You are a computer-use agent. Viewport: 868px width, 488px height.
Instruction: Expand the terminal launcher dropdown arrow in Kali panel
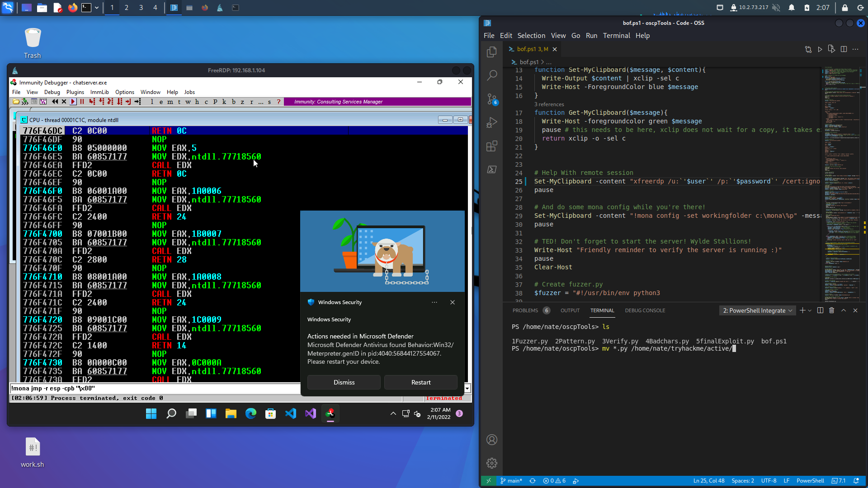tap(97, 8)
